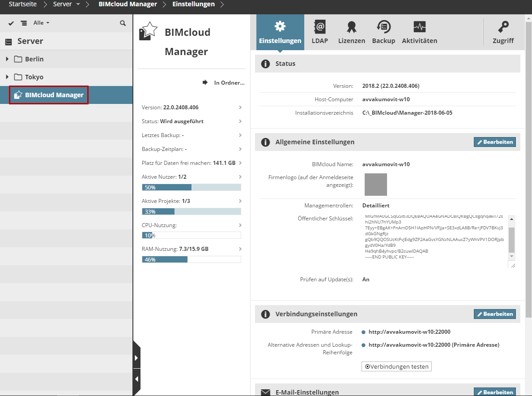Click the Host-Computer value avvakumovit-w10
This screenshot has height=396, width=532.
point(386,99)
